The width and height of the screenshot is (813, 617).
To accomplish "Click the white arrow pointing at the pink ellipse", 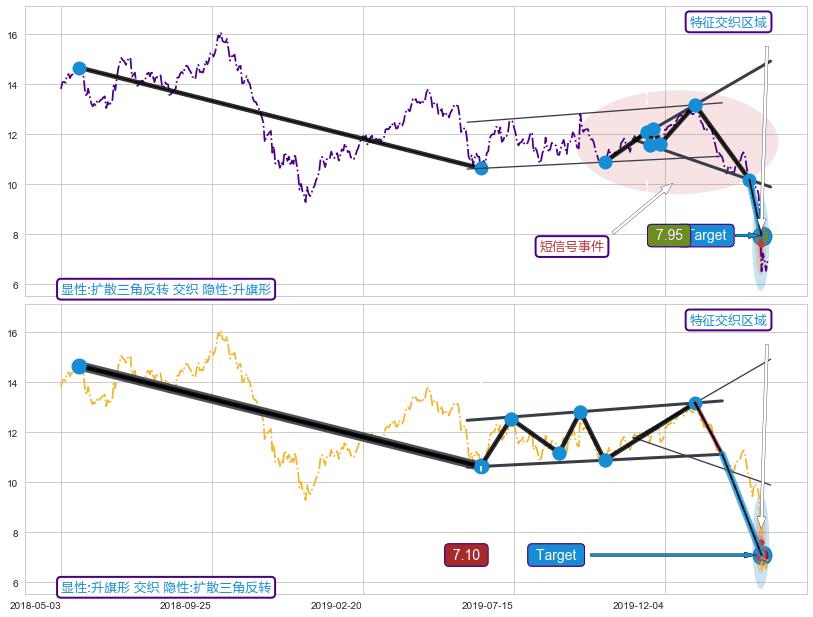I will tap(642, 208).
